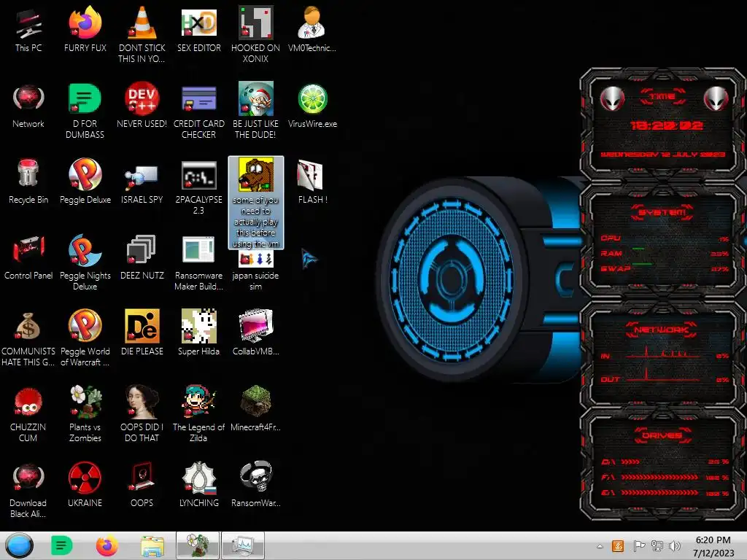Screen dimensions: 747x560
Task: Open the volume speaker tray icon
Action: pyautogui.click(x=675, y=545)
